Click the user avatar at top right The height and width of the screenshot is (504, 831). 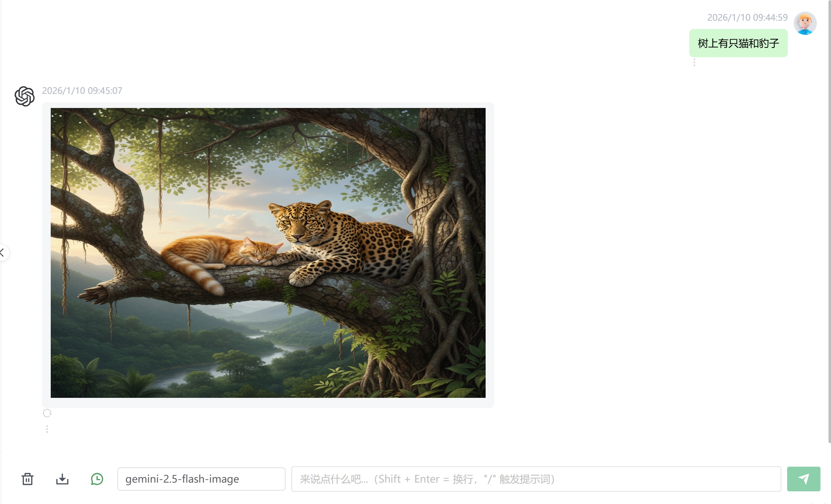click(805, 23)
